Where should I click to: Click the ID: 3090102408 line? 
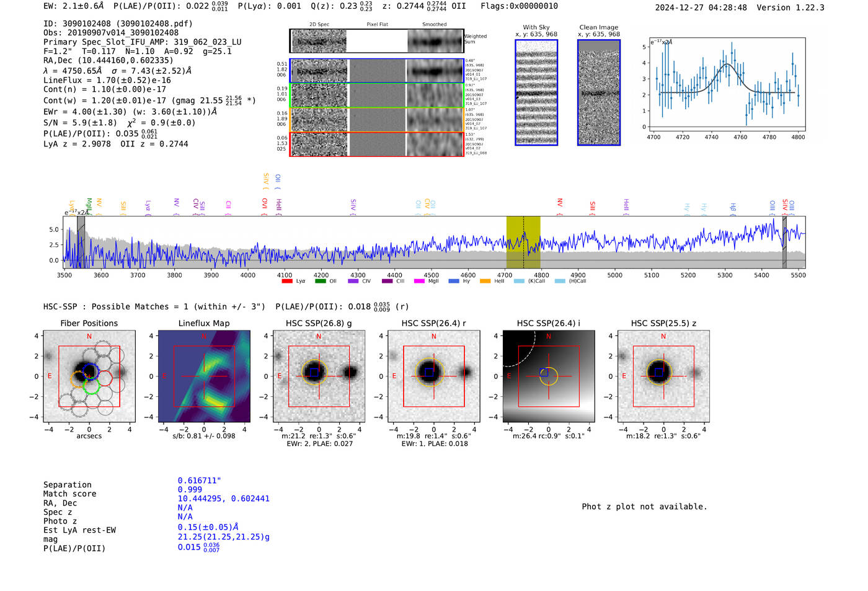(118, 24)
